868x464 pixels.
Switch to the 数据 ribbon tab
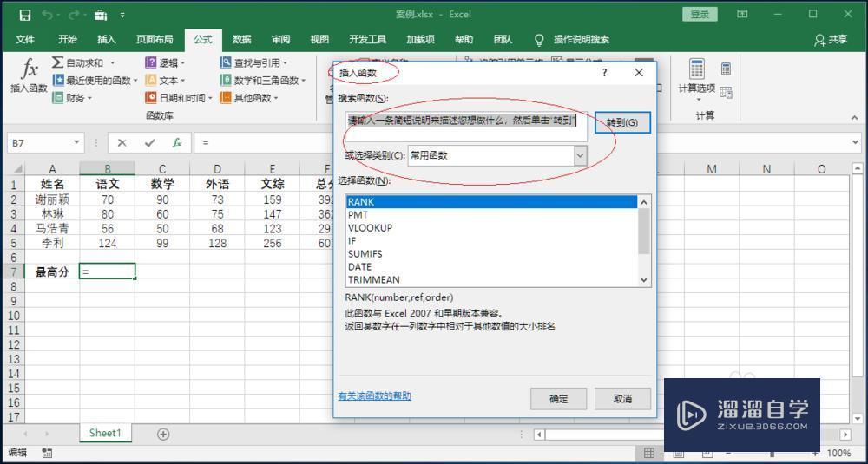tap(242, 40)
